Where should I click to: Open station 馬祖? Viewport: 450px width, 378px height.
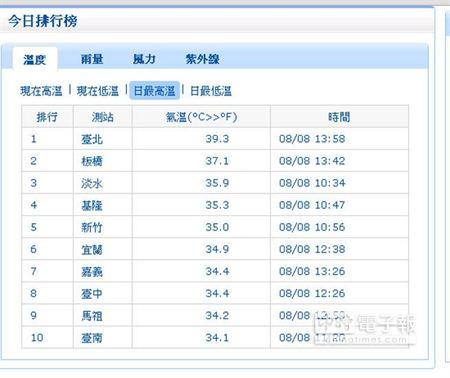tap(92, 316)
